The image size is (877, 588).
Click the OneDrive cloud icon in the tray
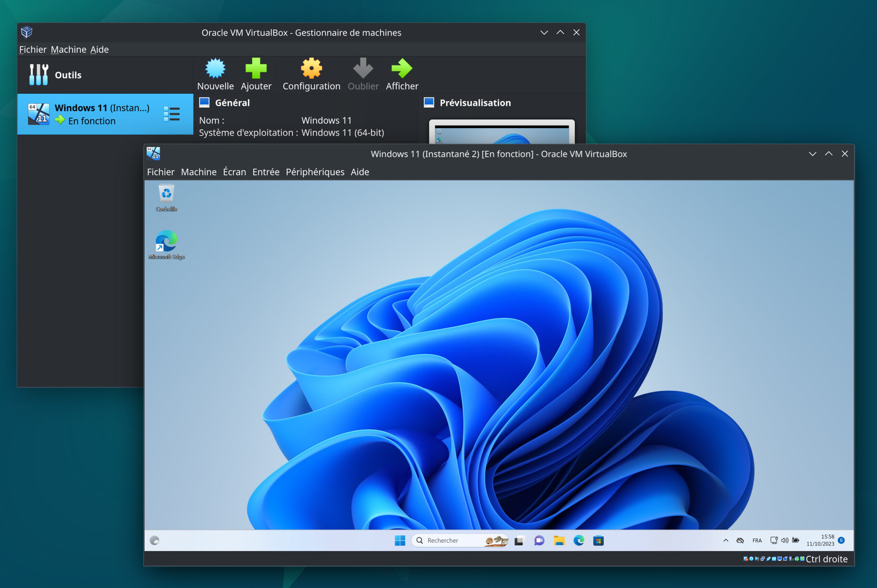coord(740,540)
